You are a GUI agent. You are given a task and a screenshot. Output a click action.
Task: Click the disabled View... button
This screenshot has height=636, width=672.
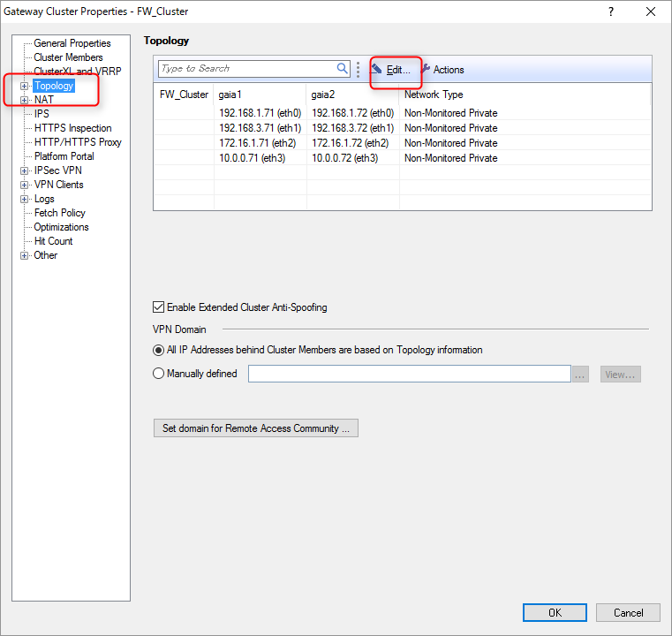point(620,375)
